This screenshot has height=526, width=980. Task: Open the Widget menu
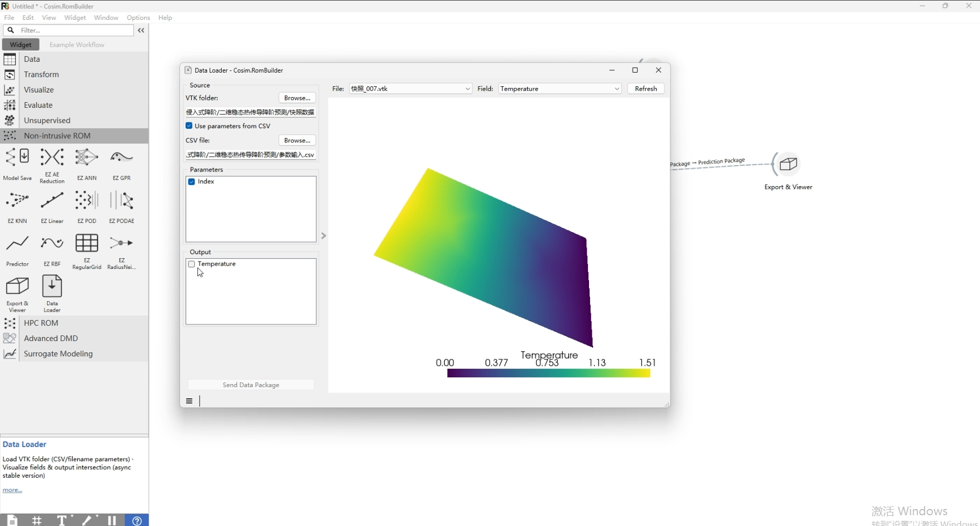pos(75,18)
